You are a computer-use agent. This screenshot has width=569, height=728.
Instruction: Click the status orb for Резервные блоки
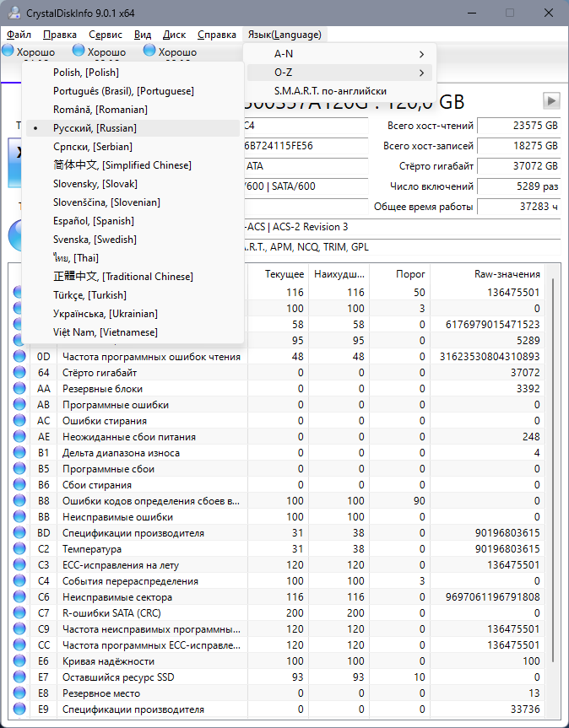(19, 388)
